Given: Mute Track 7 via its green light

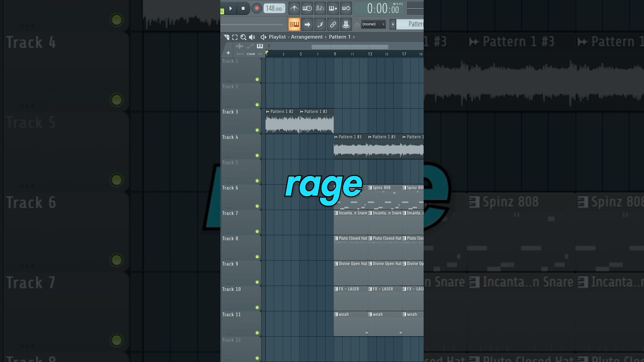Looking at the screenshot, I should coord(257,231).
